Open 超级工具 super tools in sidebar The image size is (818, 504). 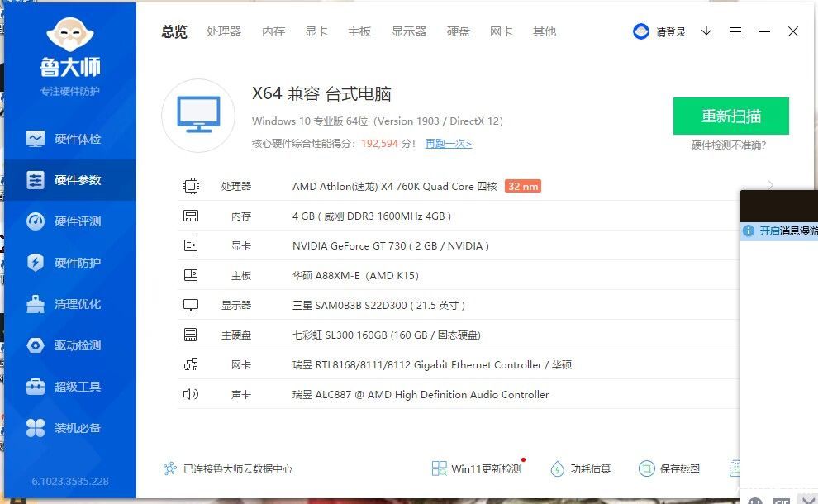click(70, 387)
